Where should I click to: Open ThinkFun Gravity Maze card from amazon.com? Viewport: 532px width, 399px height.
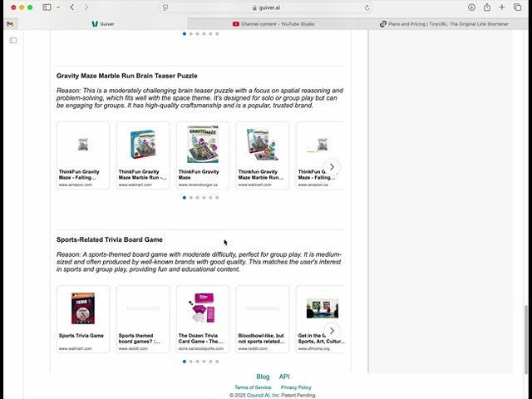coord(83,155)
